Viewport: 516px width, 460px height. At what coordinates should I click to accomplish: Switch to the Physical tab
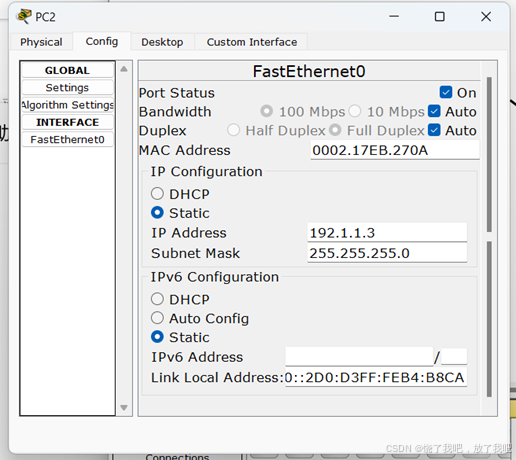click(x=41, y=42)
